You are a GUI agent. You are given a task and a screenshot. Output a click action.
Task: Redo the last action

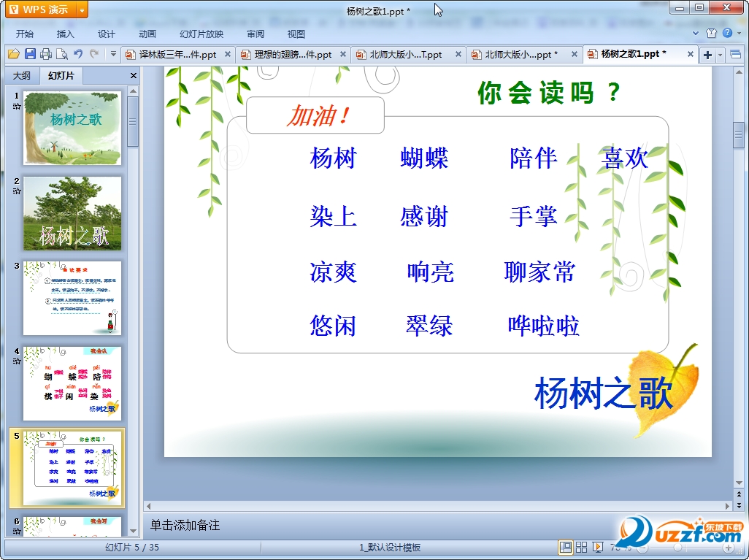point(94,54)
